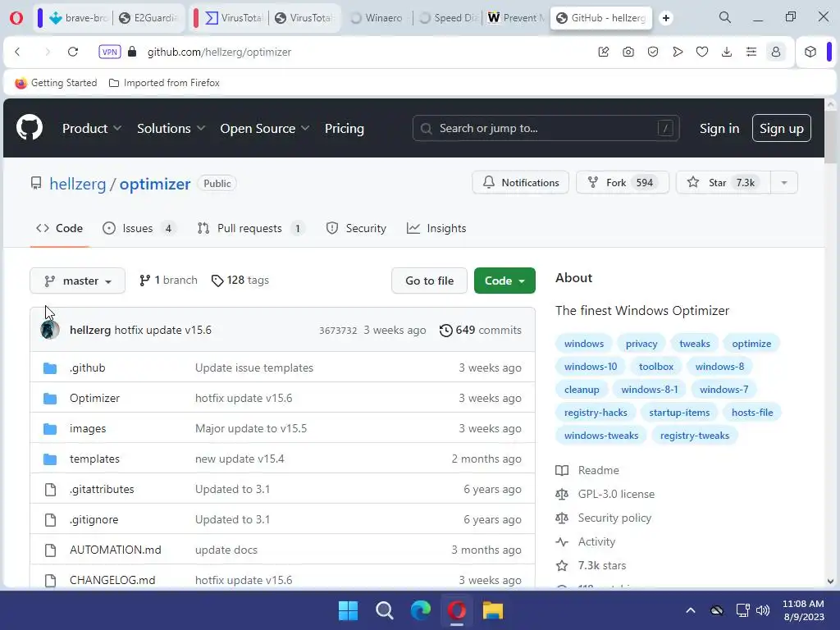The image size is (840, 630).
Task: Click the padlock site info icon
Action: [x=132, y=52]
